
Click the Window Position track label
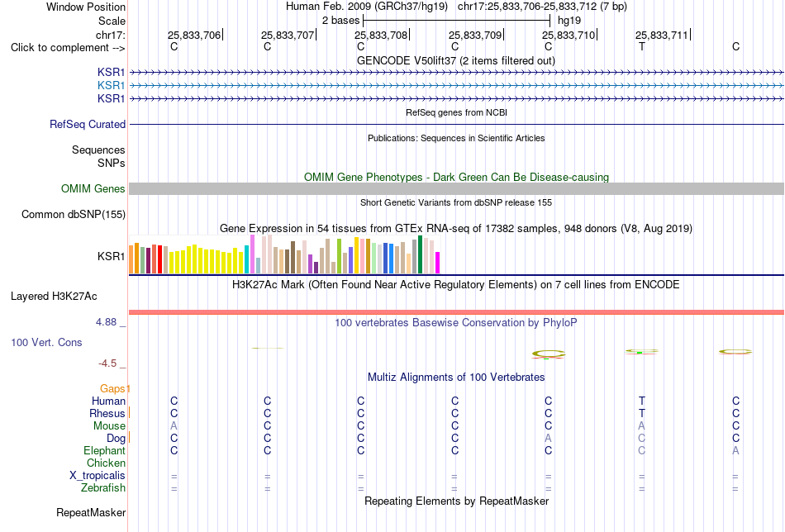(86, 7)
